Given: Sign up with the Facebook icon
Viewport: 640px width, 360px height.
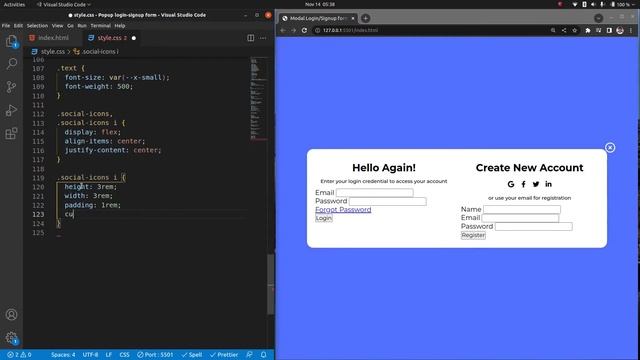Looking at the screenshot, I should (523, 184).
